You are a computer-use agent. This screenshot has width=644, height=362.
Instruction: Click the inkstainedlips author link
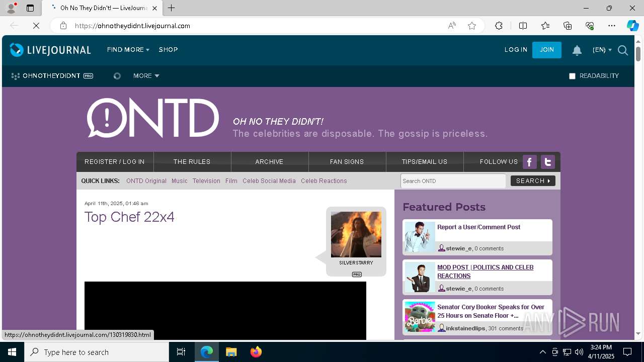point(465,328)
